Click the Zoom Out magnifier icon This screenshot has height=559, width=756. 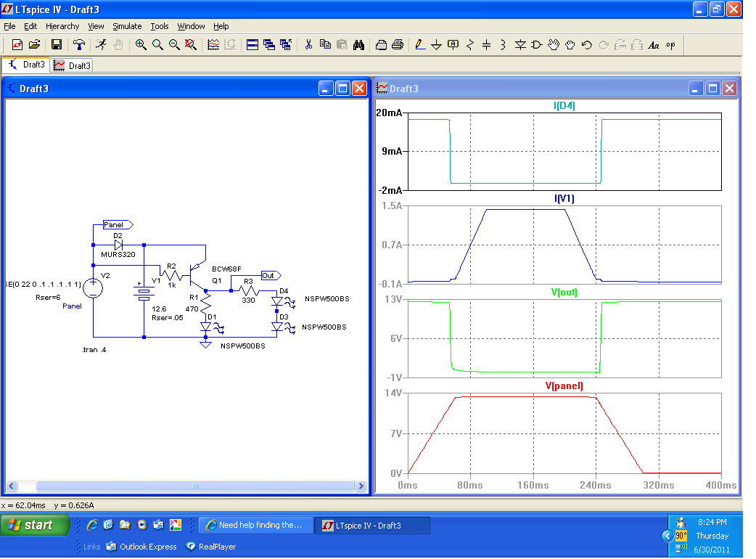point(174,45)
